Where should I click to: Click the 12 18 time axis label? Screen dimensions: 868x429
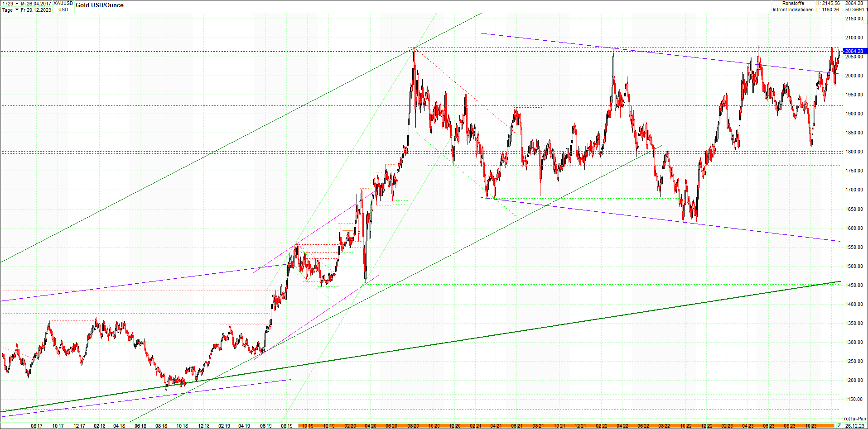(204, 426)
